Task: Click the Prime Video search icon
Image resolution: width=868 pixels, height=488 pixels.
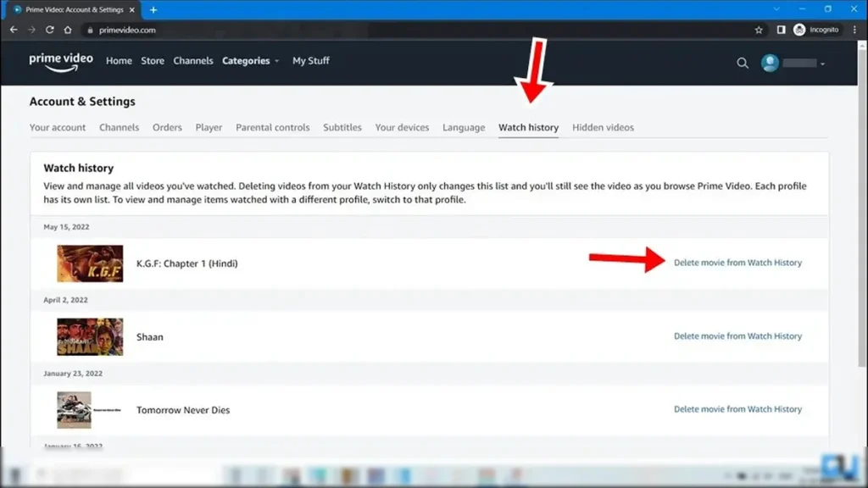Action: [742, 63]
